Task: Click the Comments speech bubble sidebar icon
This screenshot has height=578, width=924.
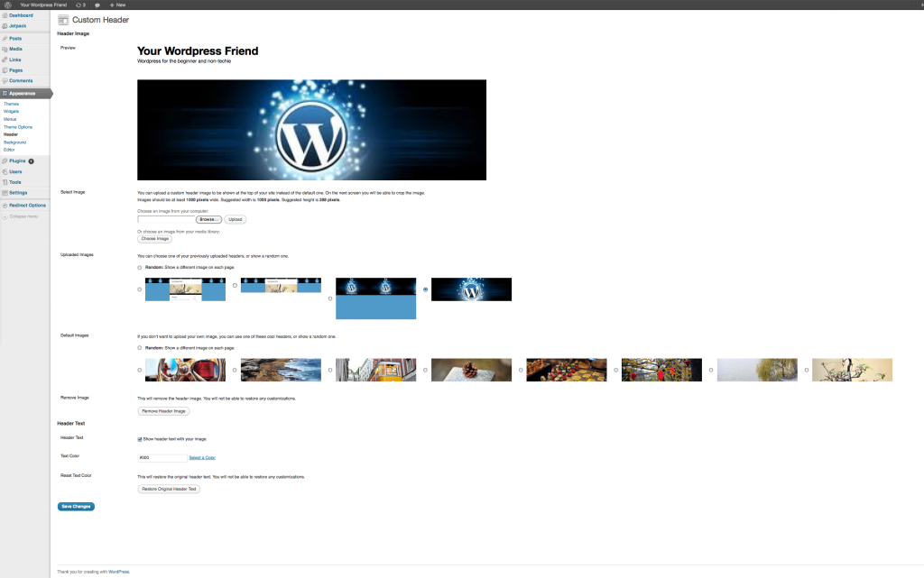Action: [5, 80]
